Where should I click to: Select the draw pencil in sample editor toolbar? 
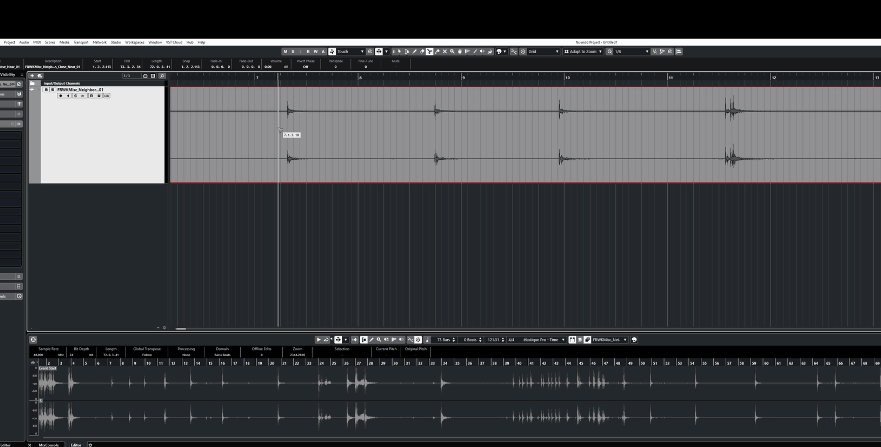371,340
